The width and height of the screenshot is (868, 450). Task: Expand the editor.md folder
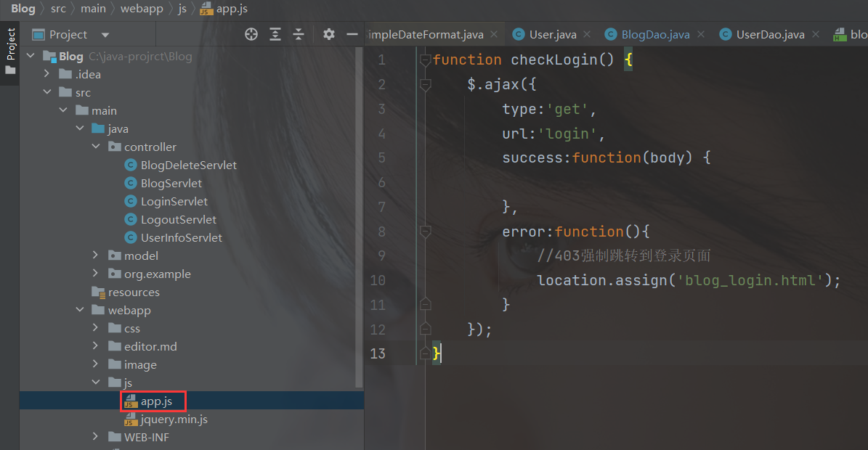[96, 346]
